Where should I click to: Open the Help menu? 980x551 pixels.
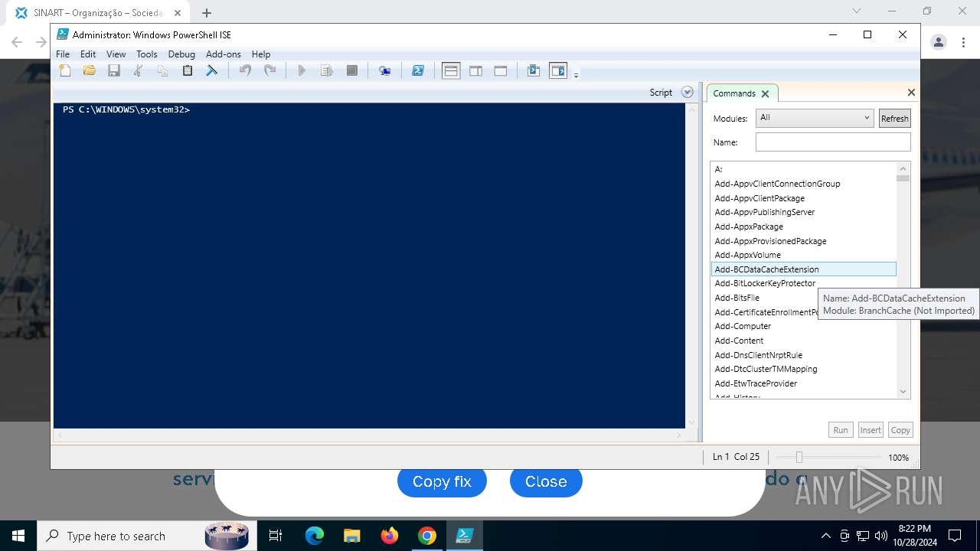[261, 54]
